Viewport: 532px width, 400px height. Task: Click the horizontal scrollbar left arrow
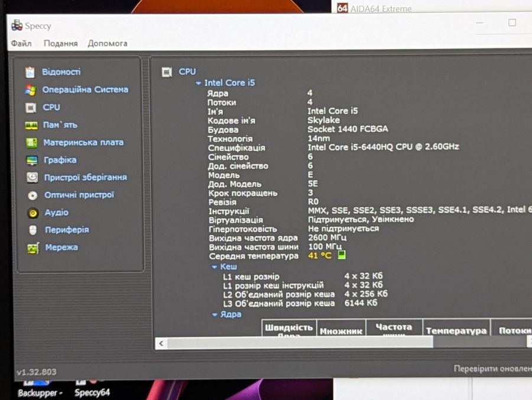pyautogui.click(x=161, y=343)
